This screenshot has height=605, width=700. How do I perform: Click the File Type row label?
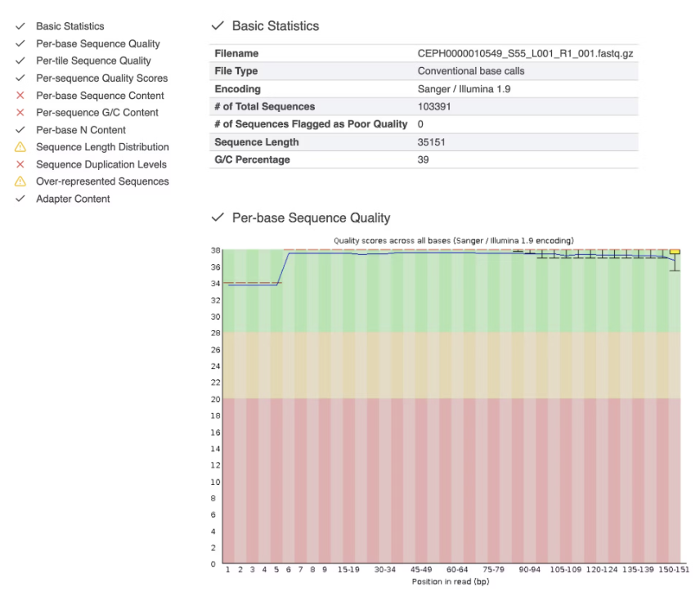[236, 71]
